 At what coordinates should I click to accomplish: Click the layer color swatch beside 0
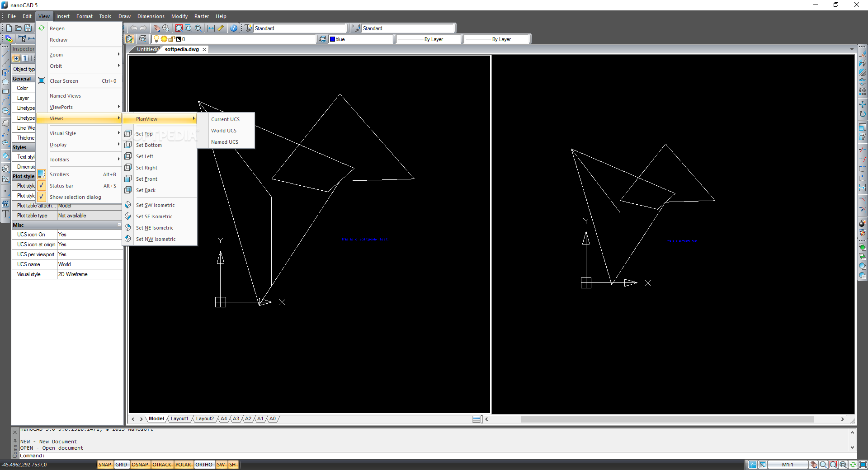(x=179, y=39)
